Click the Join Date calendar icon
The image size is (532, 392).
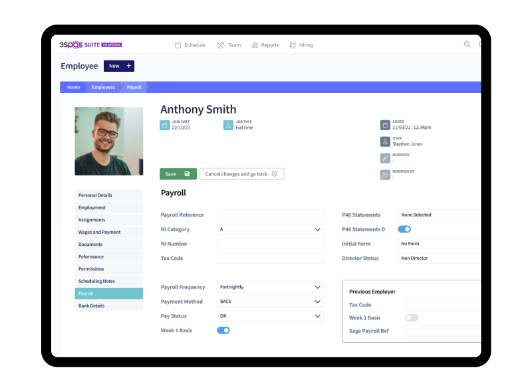pyautogui.click(x=165, y=125)
